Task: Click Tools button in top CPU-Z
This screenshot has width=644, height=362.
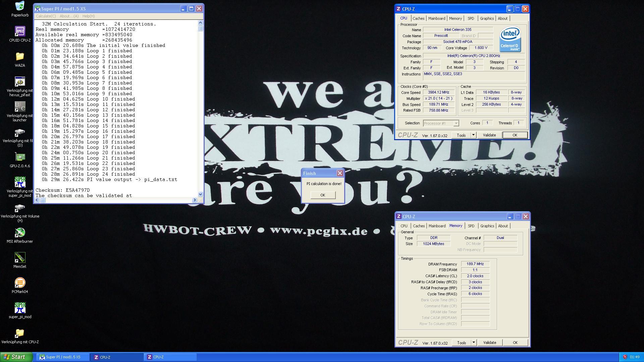Action: point(461,135)
